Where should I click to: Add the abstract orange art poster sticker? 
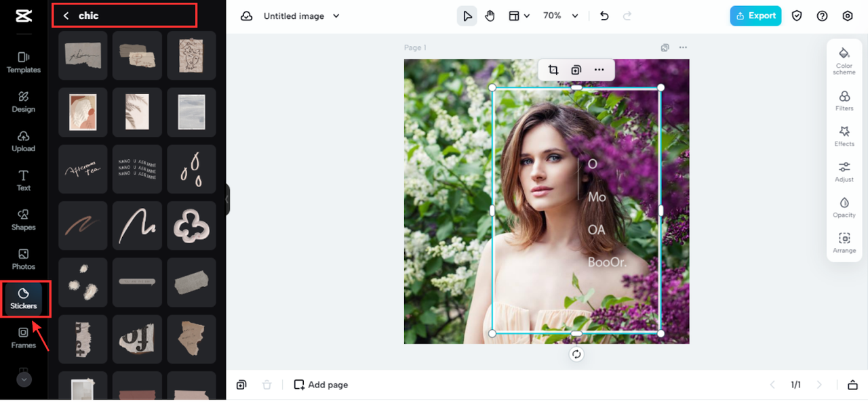(83, 112)
